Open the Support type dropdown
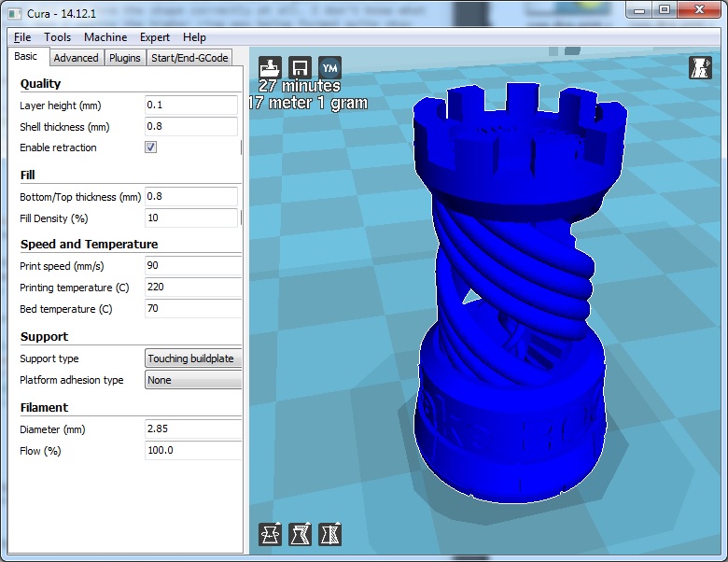This screenshot has width=728, height=562. coord(193,358)
